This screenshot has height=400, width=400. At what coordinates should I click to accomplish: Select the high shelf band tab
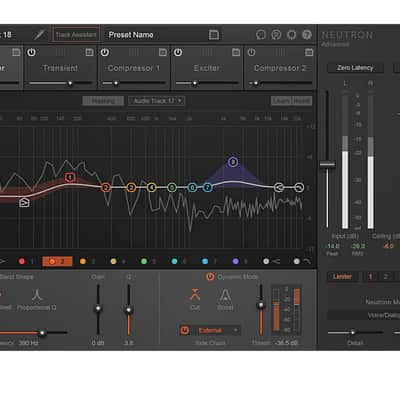tap(272, 262)
